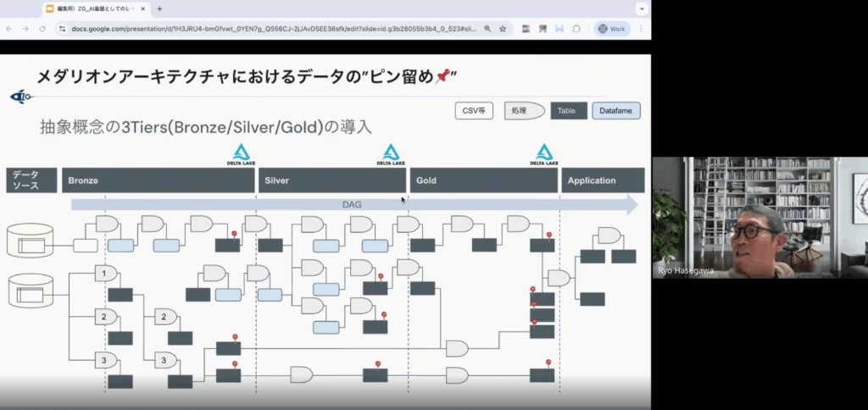
Task: Click the Delta Lake logo above Gold
Action: [543, 153]
